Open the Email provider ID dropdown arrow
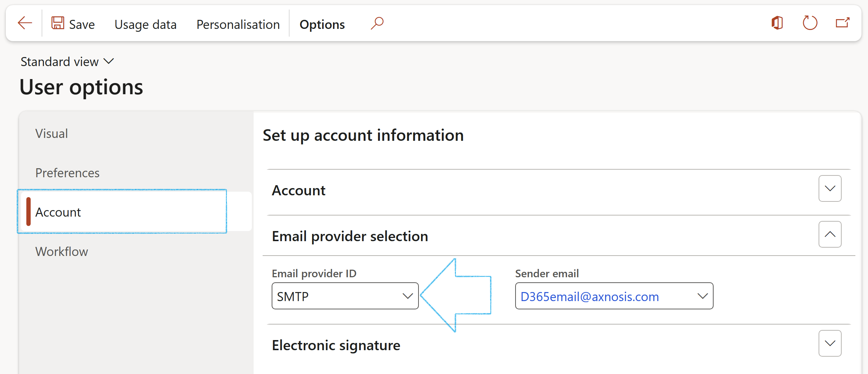 click(x=408, y=296)
